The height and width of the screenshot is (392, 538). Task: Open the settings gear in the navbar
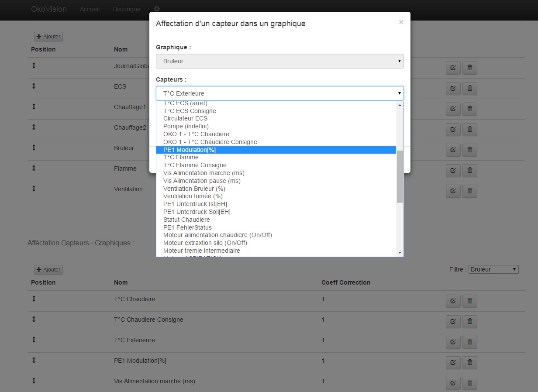click(x=157, y=9)
